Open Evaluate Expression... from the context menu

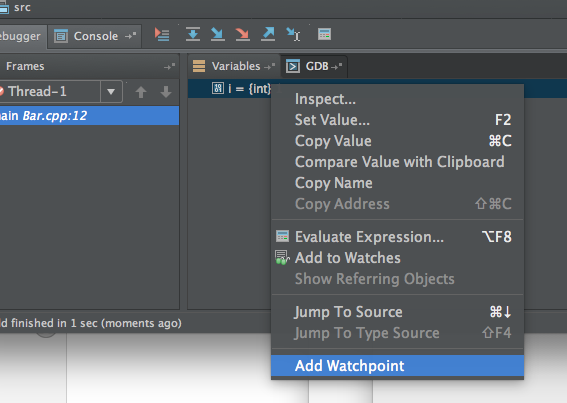point(397,237)
